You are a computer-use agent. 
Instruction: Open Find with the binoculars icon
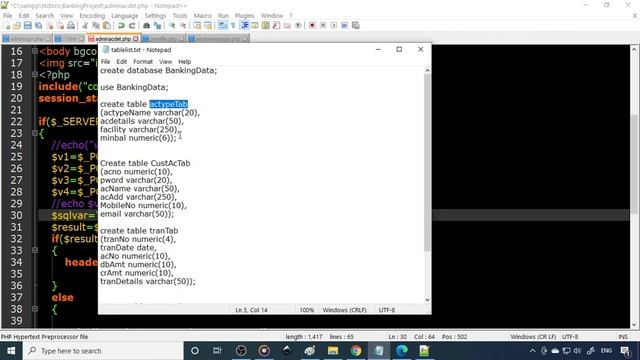146,25
